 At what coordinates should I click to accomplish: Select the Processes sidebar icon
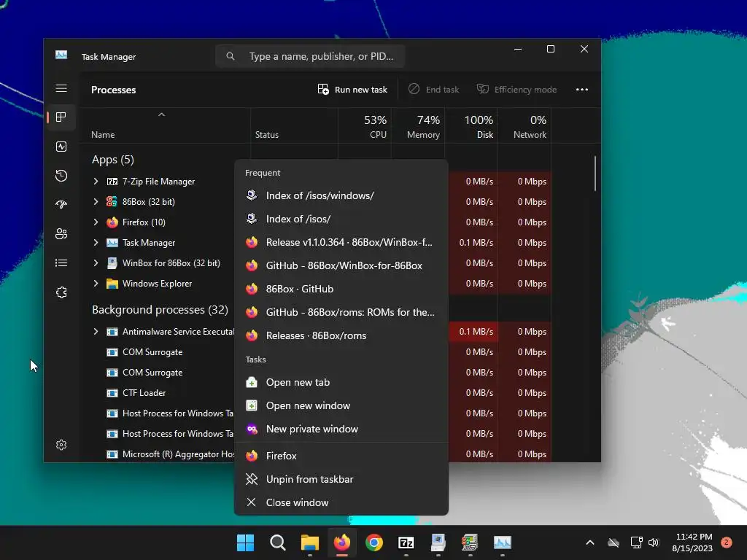pyautogui.click(x=61, y=117)
